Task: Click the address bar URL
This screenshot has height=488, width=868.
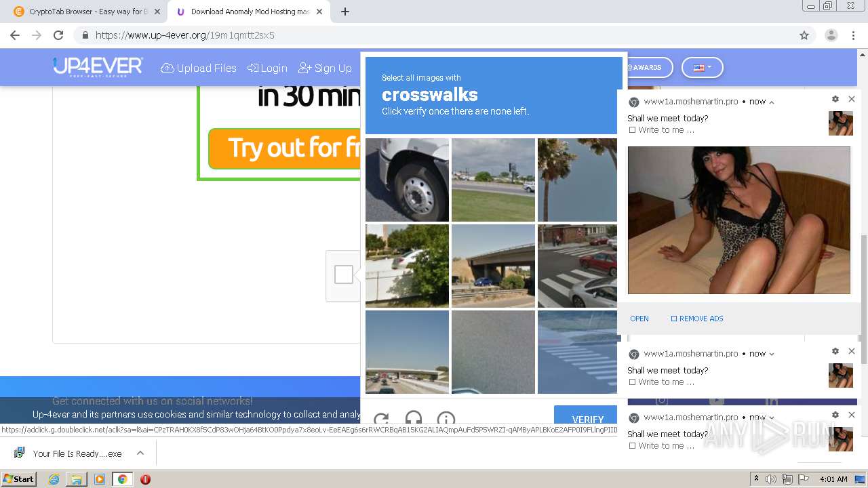Action: point(184,35)
